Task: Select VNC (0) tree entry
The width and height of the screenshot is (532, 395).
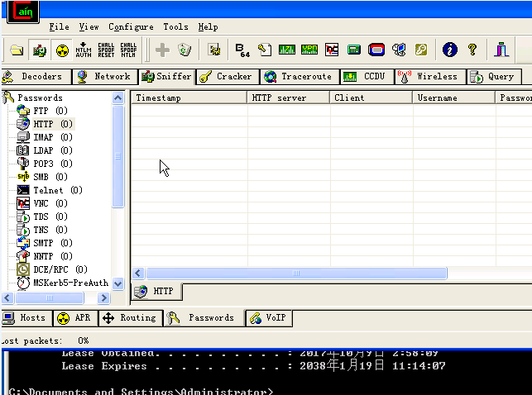Action: tap(50, 203)
